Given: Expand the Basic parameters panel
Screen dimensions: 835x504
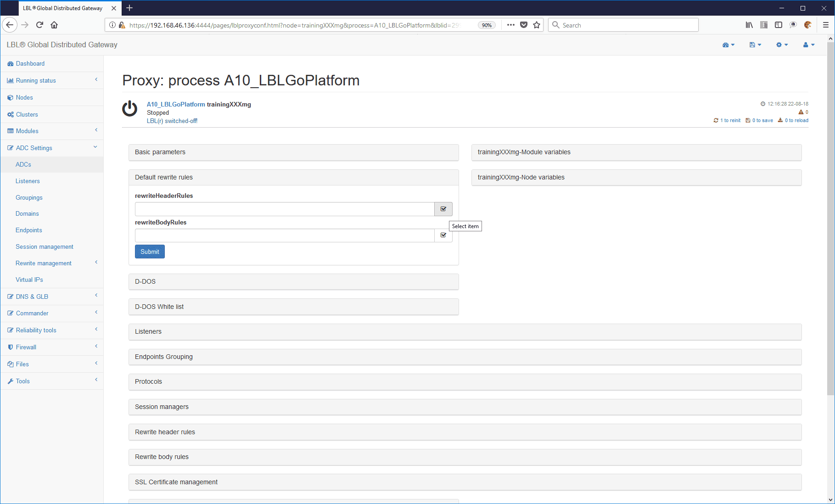Looking at the screenshot, I should coord(294,152).
